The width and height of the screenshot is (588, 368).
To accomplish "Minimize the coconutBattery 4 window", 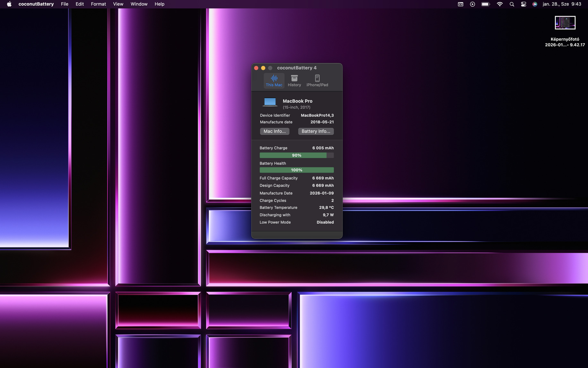I will pos(263,68).
